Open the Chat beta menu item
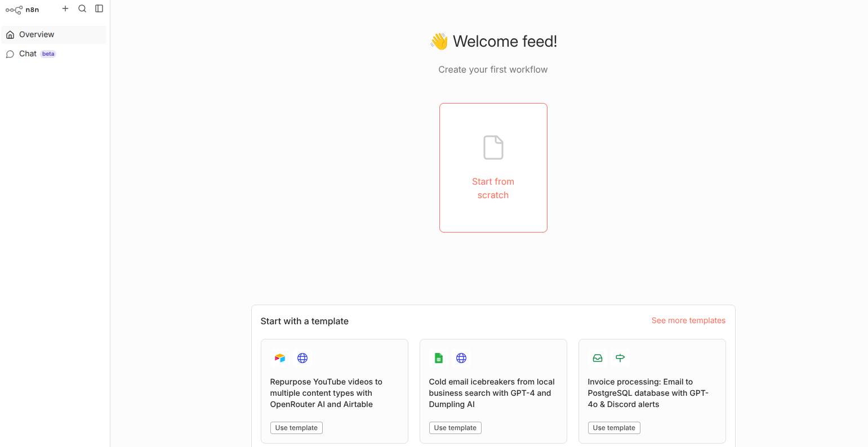868x447 pixels. pos(28,53)
